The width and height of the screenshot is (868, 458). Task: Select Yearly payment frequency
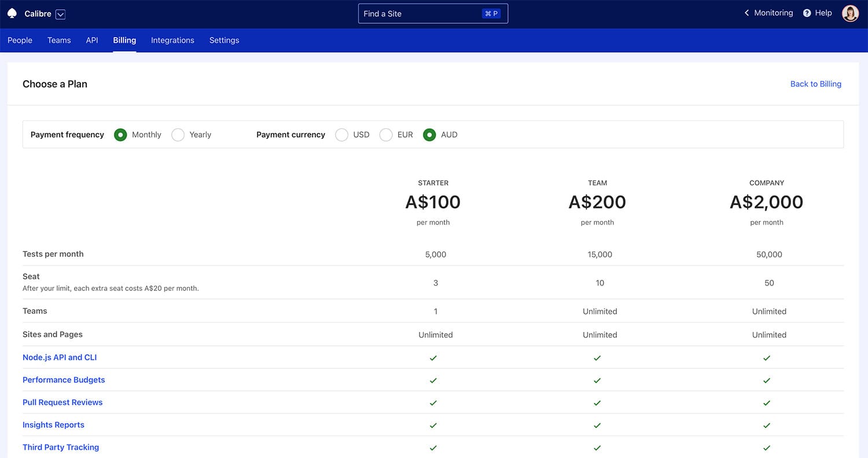click(x=178, y=135)
